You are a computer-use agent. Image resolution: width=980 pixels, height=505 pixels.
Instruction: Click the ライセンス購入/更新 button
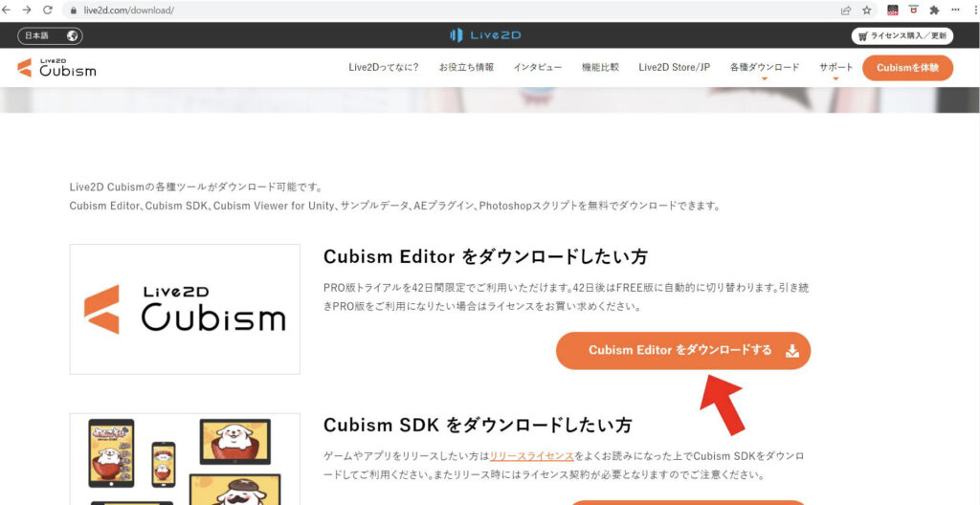click(x=902, y=35)
